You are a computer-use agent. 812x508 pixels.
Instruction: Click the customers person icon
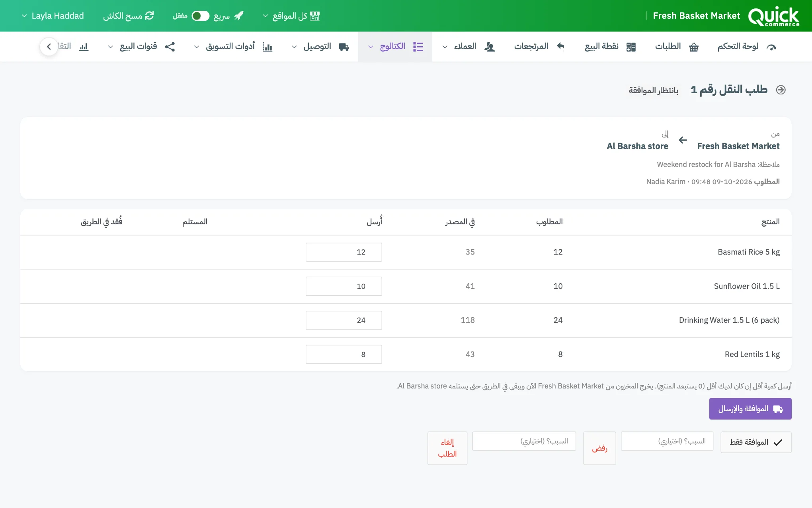pyautogui.click(x=490, y=47)
